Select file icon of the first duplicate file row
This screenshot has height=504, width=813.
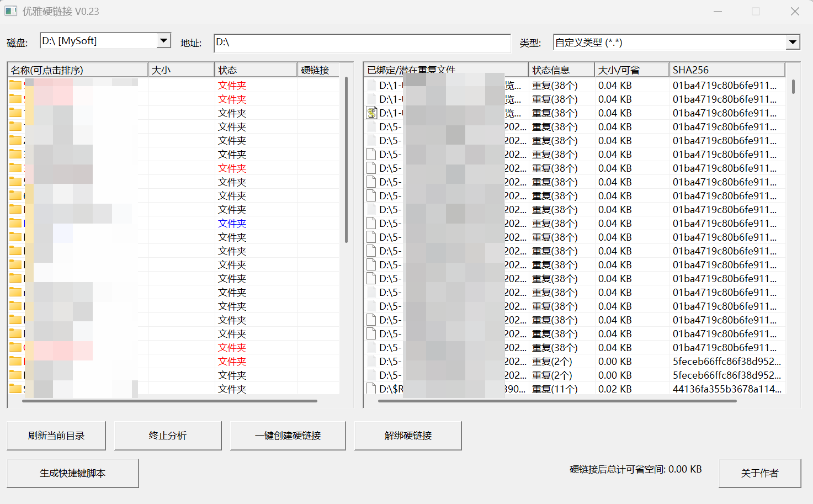tap(371, 85)
